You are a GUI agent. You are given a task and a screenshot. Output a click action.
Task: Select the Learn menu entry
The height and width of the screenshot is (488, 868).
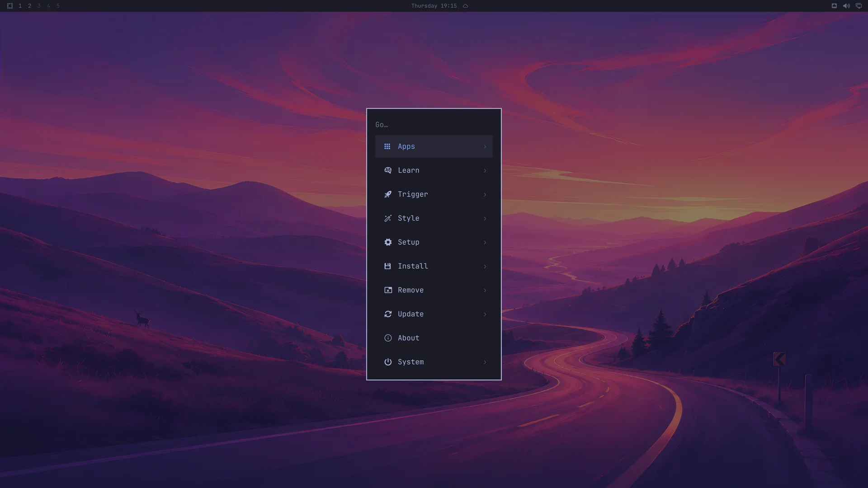click(x=434, y=170)
